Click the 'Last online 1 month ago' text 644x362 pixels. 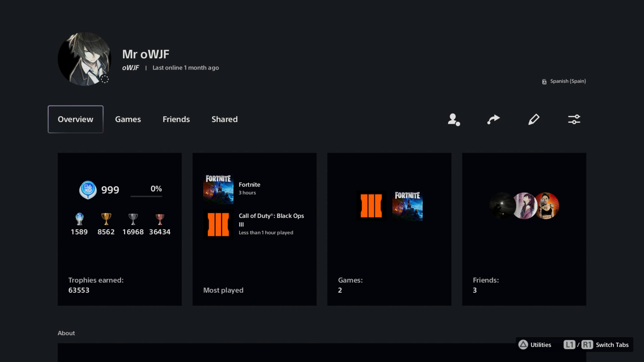185,68
